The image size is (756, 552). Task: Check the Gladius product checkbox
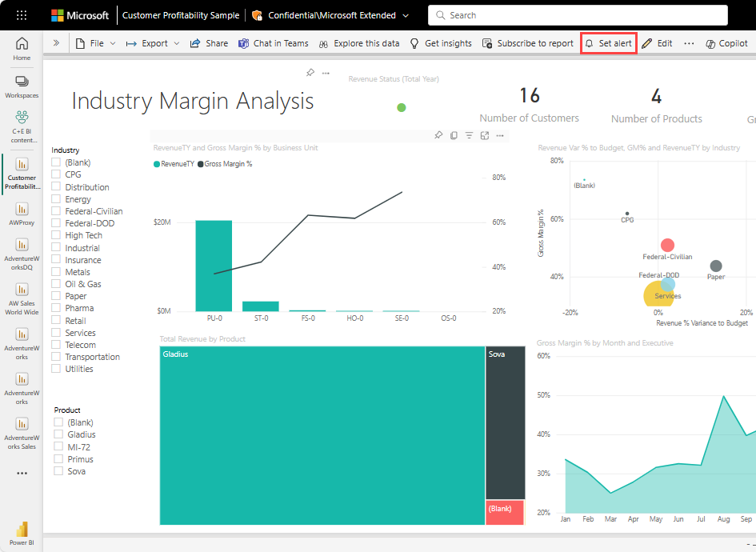pyautogui.click(x=58, y=434)
